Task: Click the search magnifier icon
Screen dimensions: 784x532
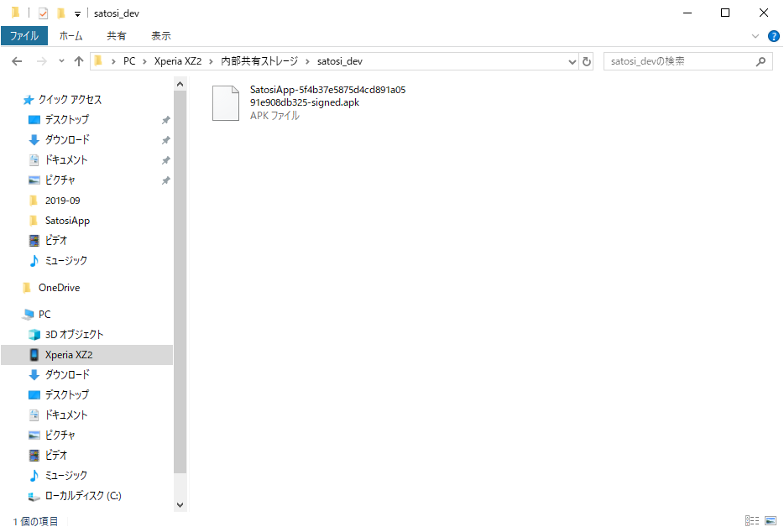Action: (x=760, y=61)
